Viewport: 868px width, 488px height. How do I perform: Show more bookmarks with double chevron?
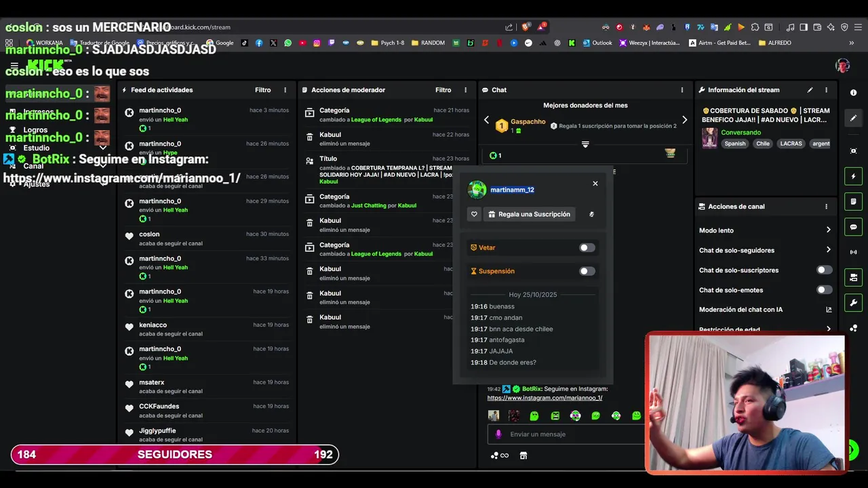851,43
